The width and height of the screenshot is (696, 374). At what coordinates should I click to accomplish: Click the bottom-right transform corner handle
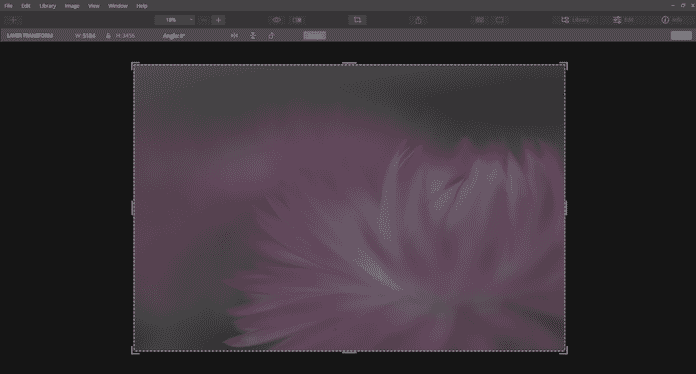coord(564,350)
